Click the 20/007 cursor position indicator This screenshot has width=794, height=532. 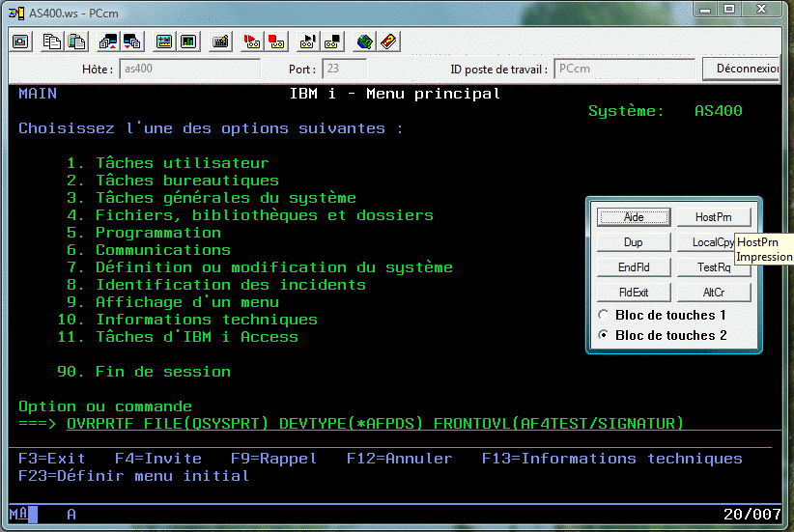tap(751, 515)
